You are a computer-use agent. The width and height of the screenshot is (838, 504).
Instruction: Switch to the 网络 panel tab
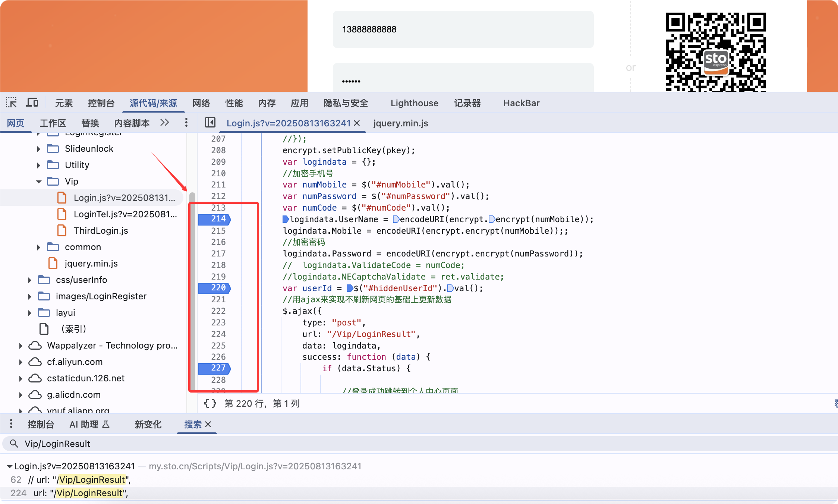coord(201,103)
